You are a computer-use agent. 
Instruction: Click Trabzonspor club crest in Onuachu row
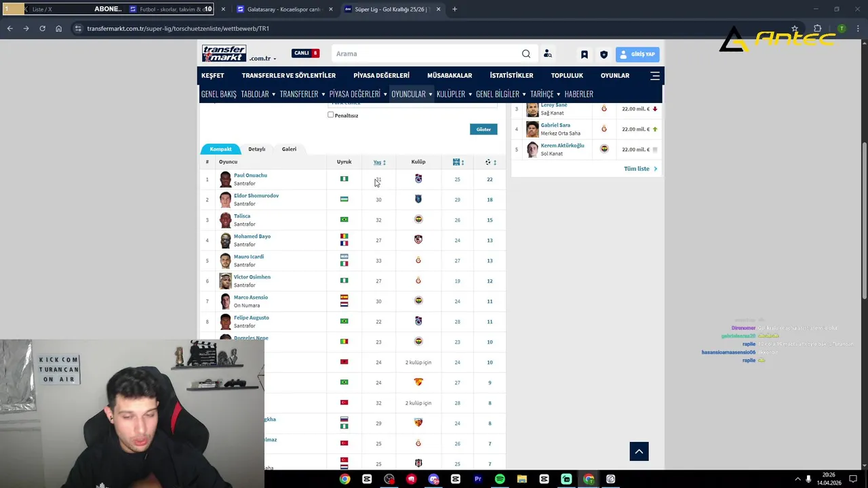418,179
